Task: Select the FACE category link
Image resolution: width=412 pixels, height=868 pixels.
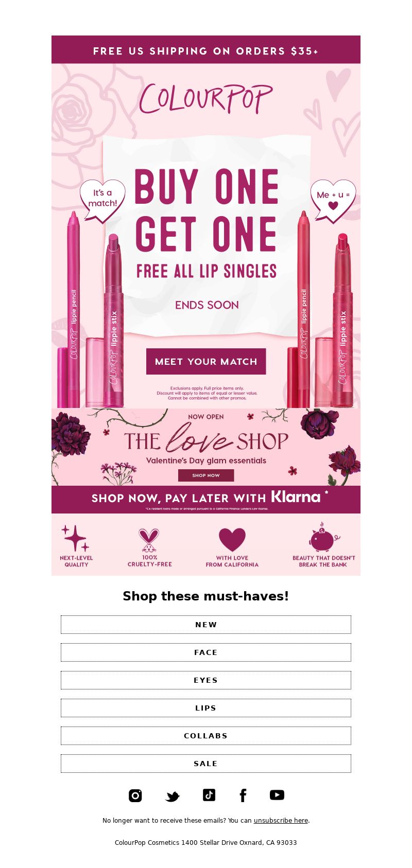Action: coord(206,652)
